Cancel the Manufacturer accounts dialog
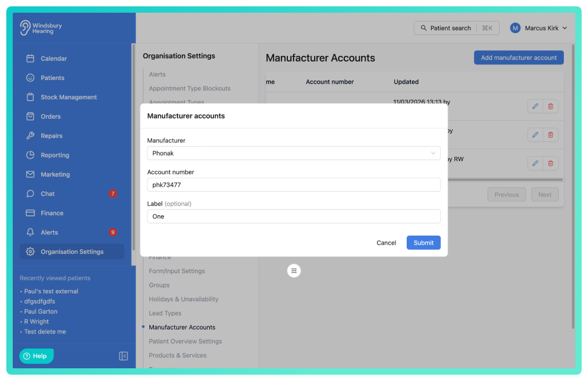This screenshot has width=588, height=381. pyautogui.click(x=386, y=243)
